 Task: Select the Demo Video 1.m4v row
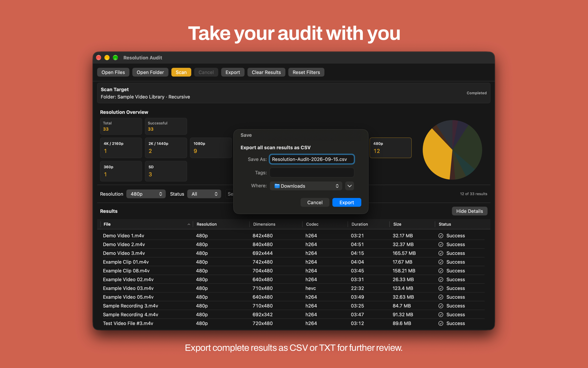(x=294, y=236)
